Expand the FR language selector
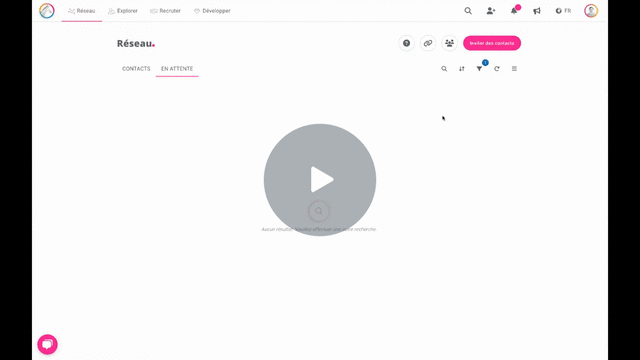Screen dimensions: 640x360 point(563,11)
